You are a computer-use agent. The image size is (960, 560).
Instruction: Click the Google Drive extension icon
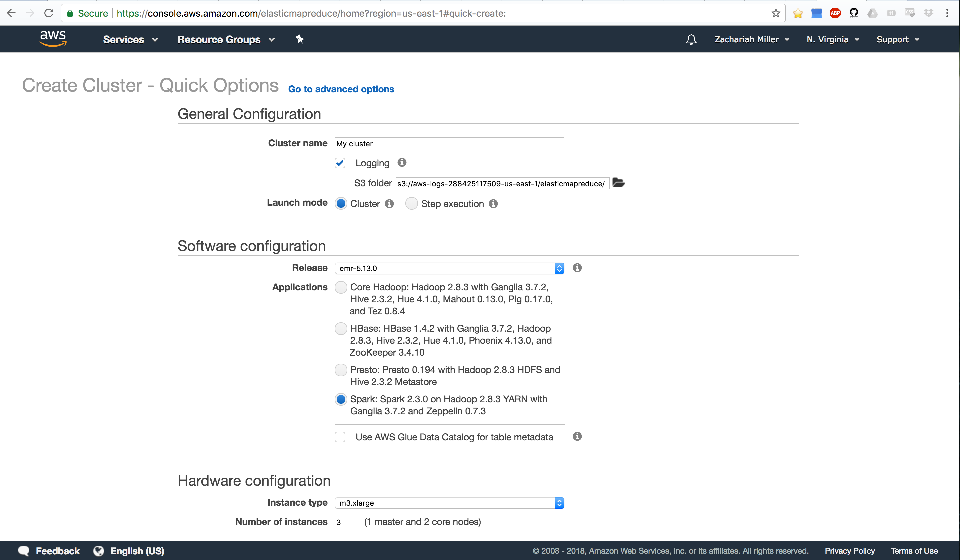[872, 13]
